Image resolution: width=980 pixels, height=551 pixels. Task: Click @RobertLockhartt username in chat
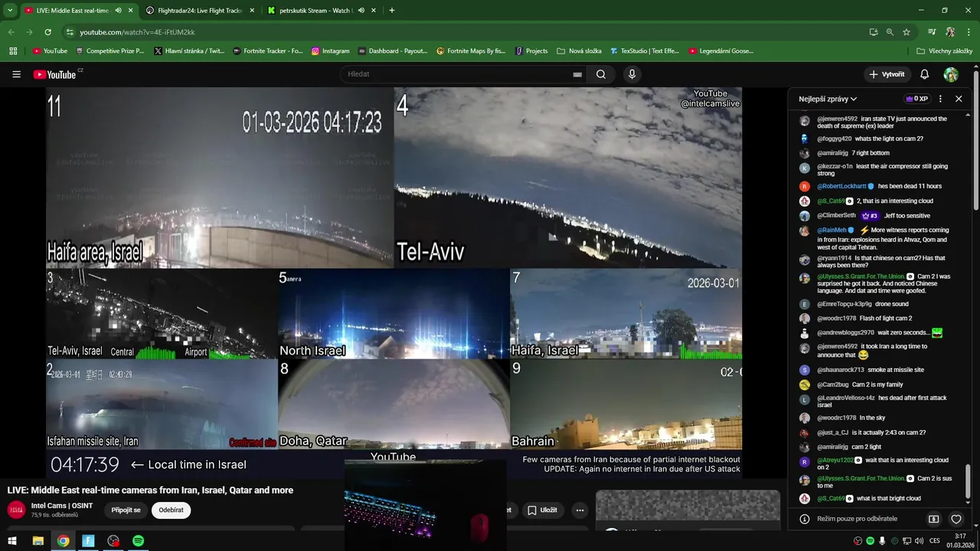point(841,186)
